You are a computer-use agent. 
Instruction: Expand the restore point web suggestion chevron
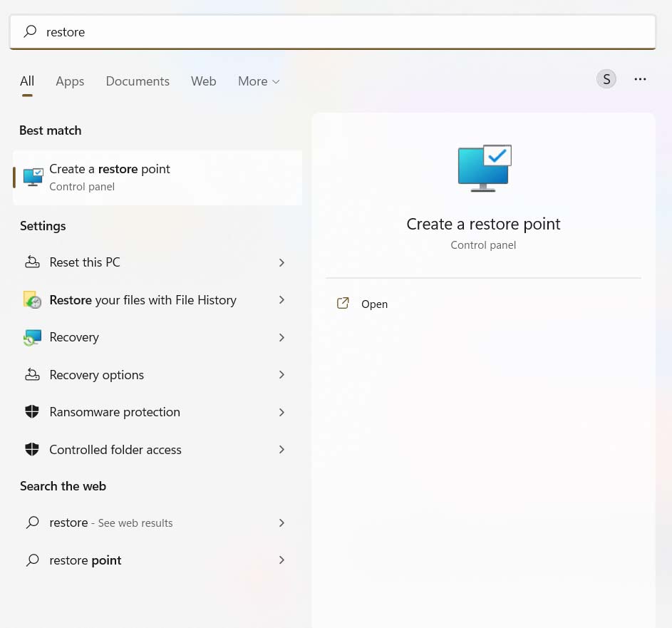click(x=281, y=560)
